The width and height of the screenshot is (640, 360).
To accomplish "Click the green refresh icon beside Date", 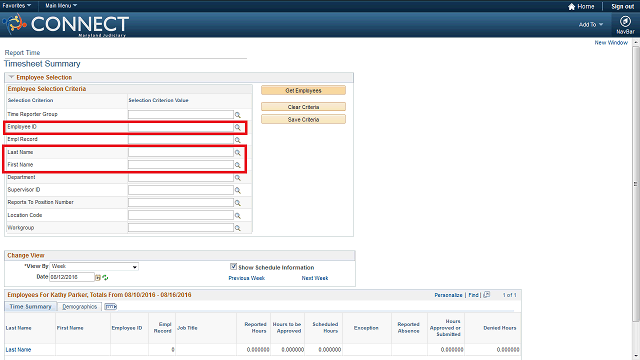I will (105, 278).
